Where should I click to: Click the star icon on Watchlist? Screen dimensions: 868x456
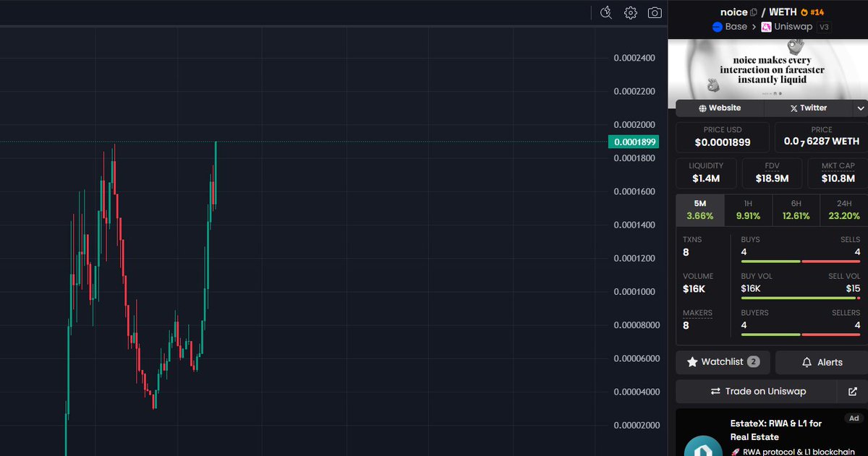692,362
